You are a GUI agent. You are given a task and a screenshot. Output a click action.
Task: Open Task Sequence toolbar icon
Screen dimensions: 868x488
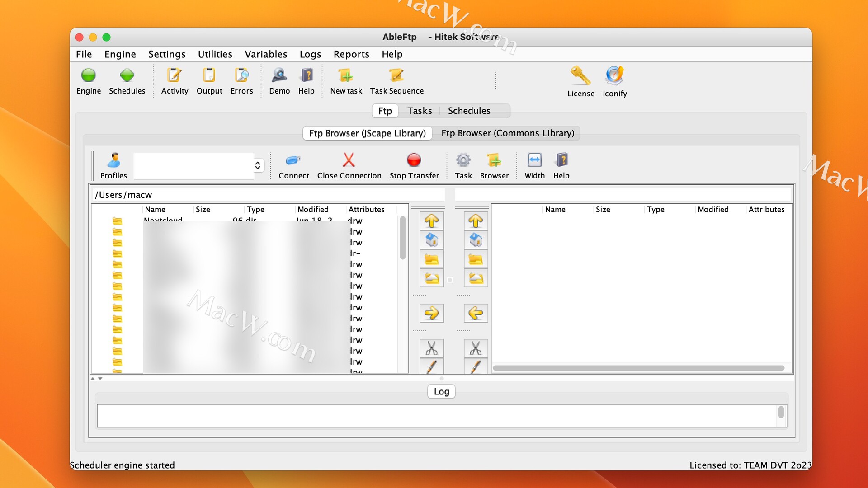click(x=396, y=75)
